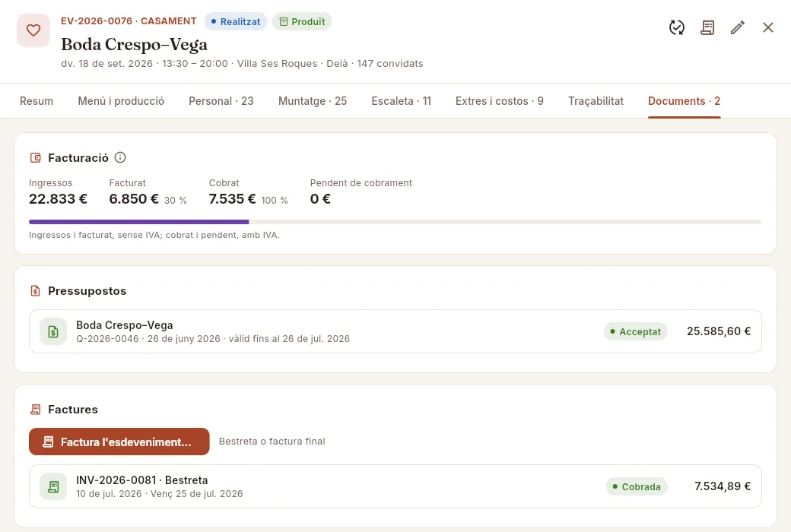791x532 pixels.
Task: Click the Factura l'esdeveniment… button
Action: pos(119,442)
